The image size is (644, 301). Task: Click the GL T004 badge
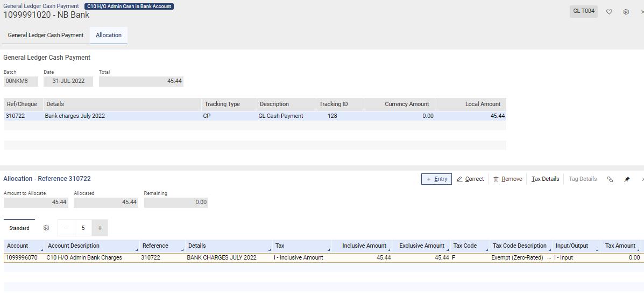(x=584, y=11)
